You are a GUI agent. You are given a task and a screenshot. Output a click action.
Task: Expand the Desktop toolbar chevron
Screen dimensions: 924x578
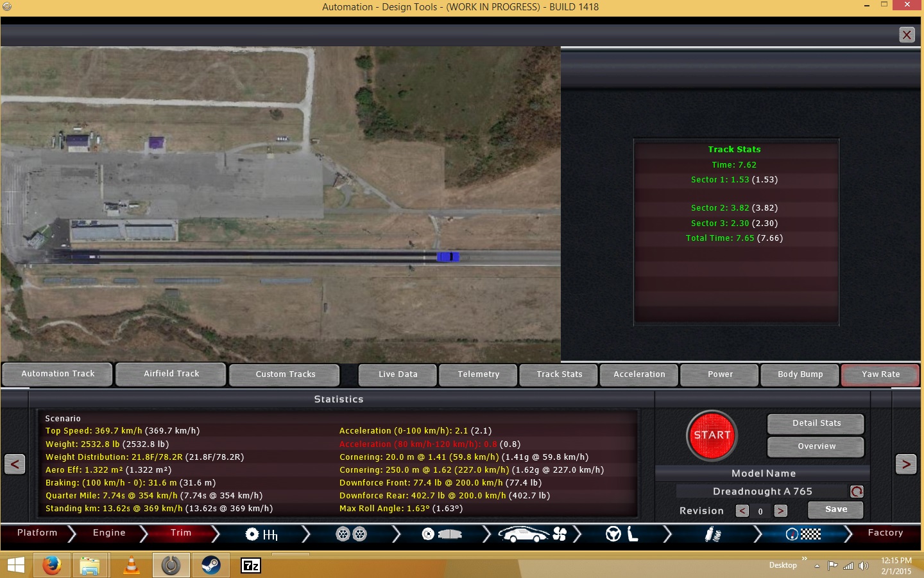[x=804, y=559]
